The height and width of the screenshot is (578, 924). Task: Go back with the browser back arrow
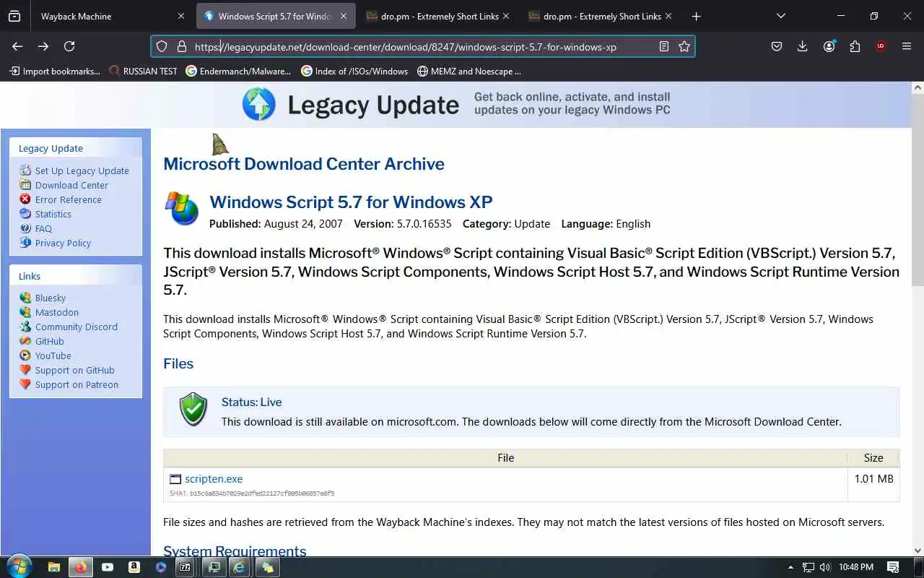17,46
